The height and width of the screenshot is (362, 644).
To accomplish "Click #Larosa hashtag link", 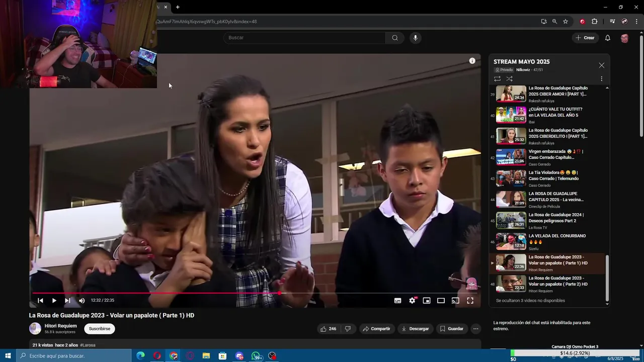I will [x=88, y=345].
